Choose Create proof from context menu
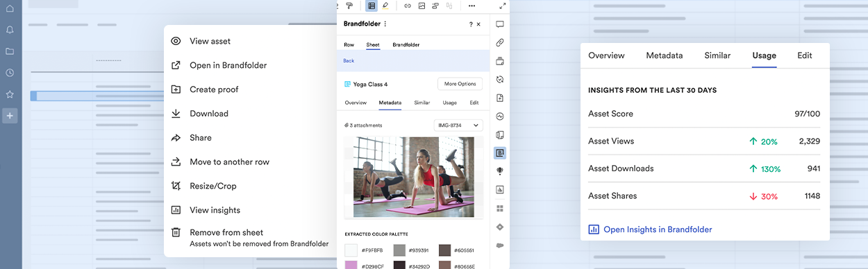The height and width of the screenshot is (269, 868). 214,89
